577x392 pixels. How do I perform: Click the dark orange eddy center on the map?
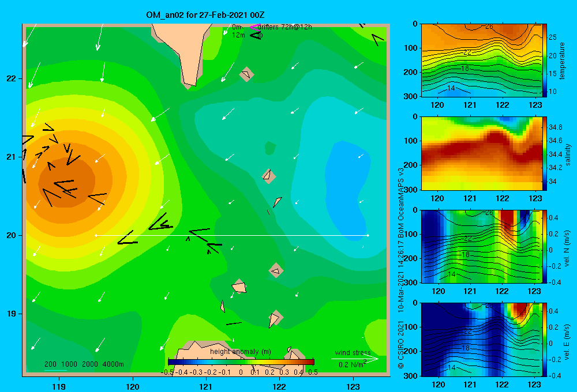(66, 182)
